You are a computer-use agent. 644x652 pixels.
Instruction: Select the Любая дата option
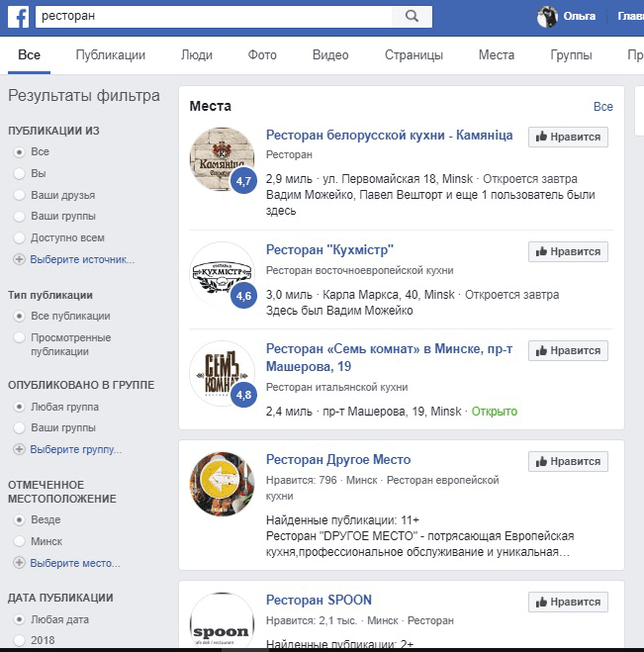pos(19,619)
